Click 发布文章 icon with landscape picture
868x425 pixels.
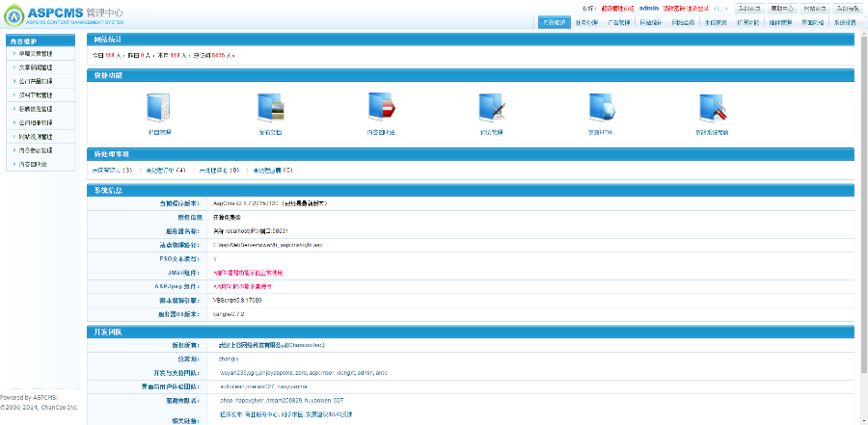click(x=269, y=108)
